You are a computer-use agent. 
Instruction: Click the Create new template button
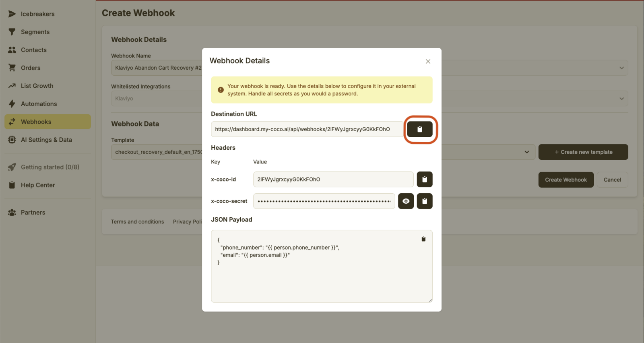(583, 152)
